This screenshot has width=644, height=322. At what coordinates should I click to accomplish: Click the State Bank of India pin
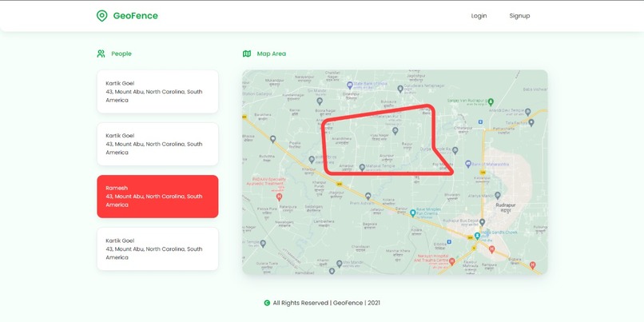pos(349,85)
